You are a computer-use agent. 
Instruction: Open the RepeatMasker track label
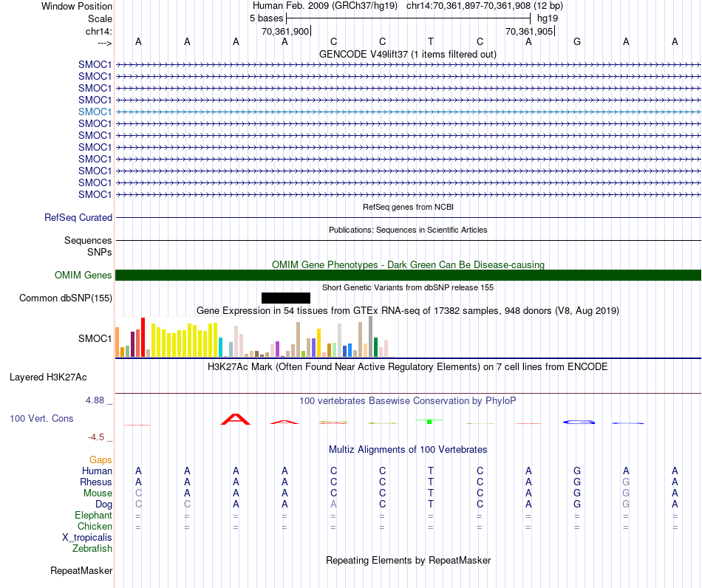81,571
